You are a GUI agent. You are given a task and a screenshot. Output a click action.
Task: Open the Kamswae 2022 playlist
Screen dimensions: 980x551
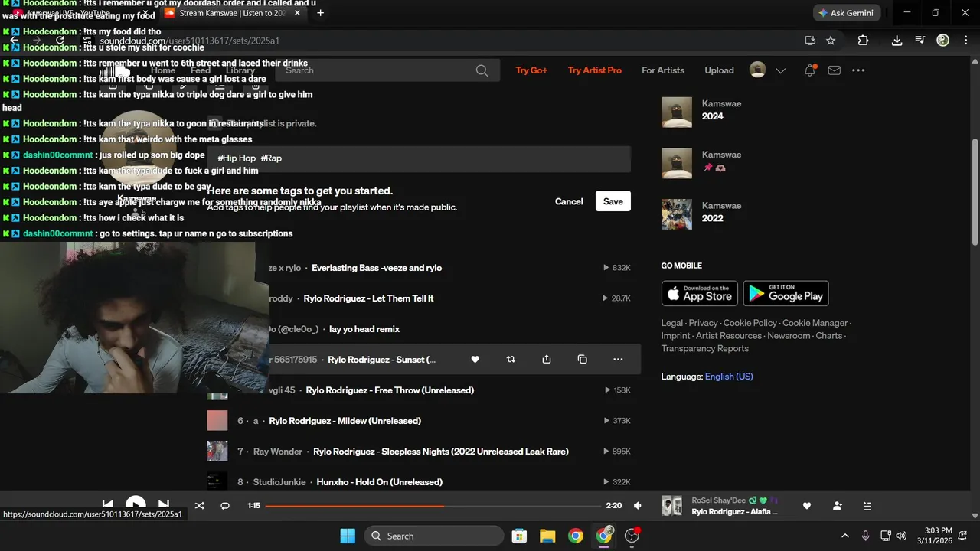pyautogui.click(x=713, y=218)
